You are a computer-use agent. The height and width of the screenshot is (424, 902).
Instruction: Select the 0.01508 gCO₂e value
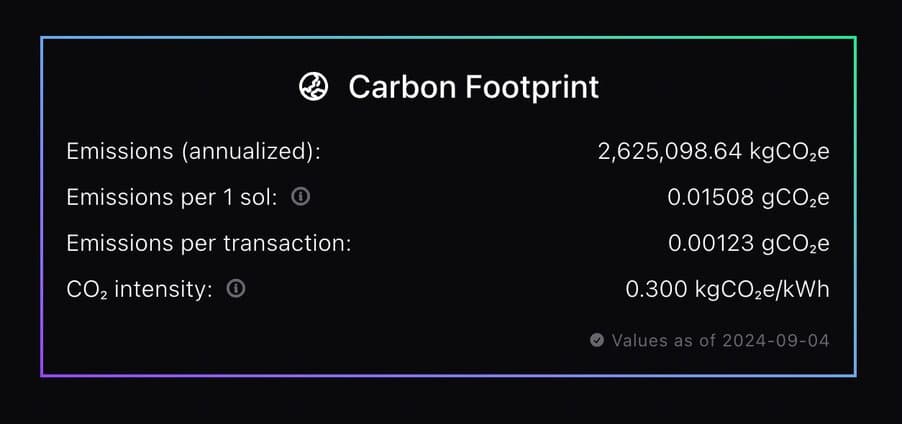748,198
